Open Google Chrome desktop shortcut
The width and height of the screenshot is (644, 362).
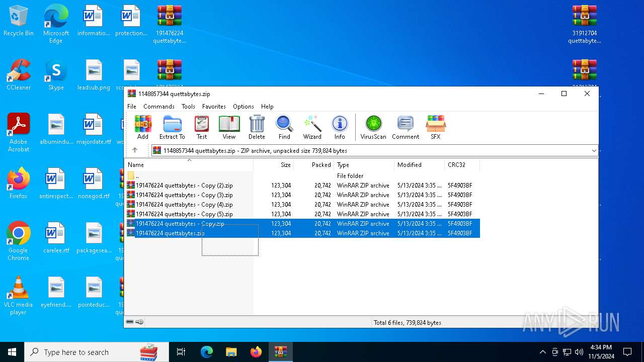point(19,241)
